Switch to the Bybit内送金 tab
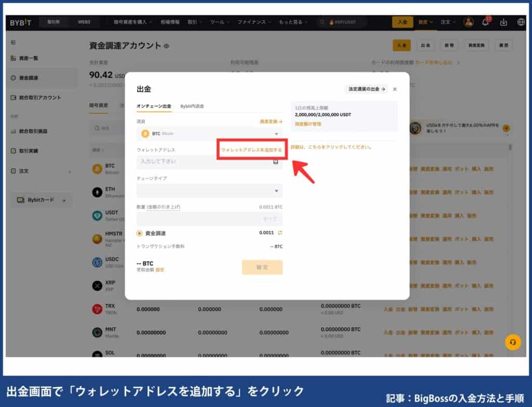The height and width of the screenshot is (407, 532). [193, 105]
